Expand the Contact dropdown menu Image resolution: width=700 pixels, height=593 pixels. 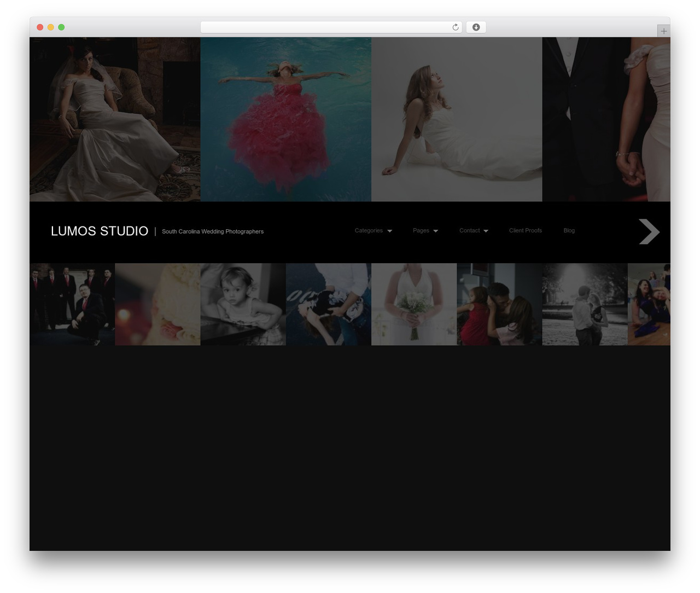click(x=474, y=231)
